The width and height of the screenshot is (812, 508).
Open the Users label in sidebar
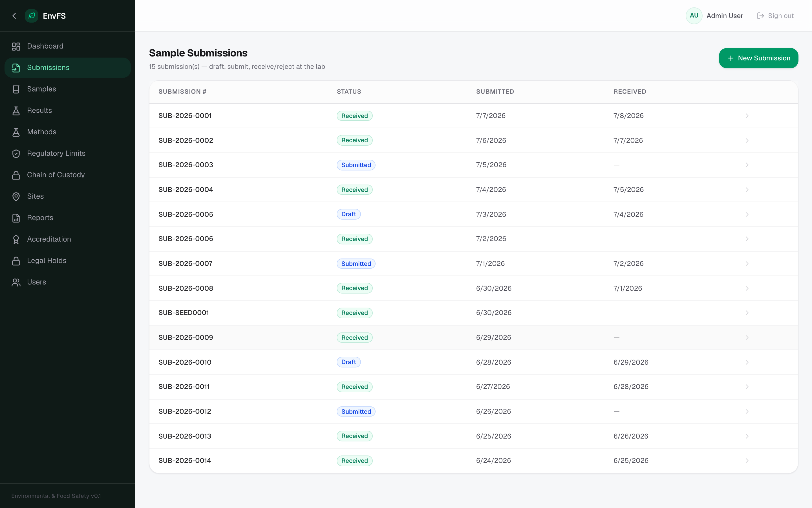point(37,282)
